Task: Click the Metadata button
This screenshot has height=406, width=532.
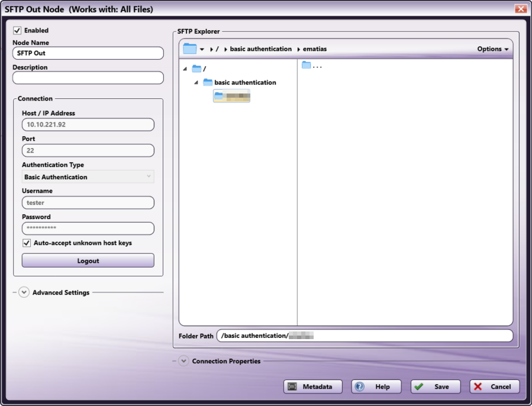Action: pyautogui.click(x=313, y=386)
